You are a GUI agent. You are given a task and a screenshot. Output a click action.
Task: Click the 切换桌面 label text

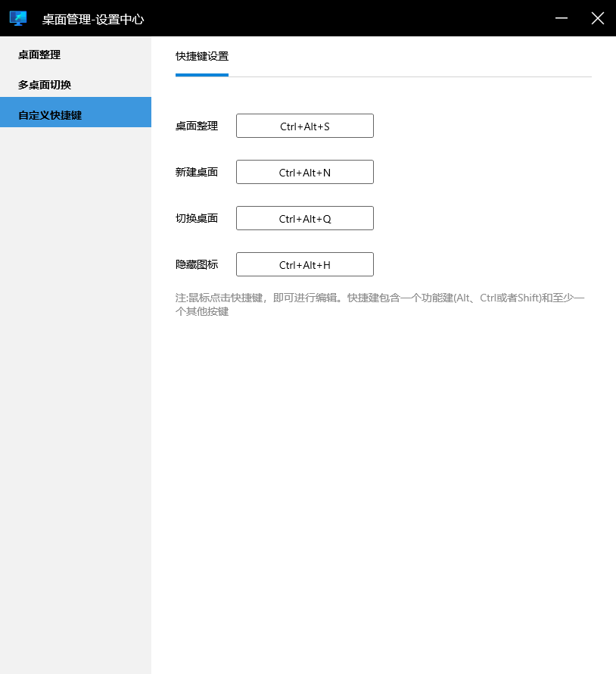coord(197,218)
